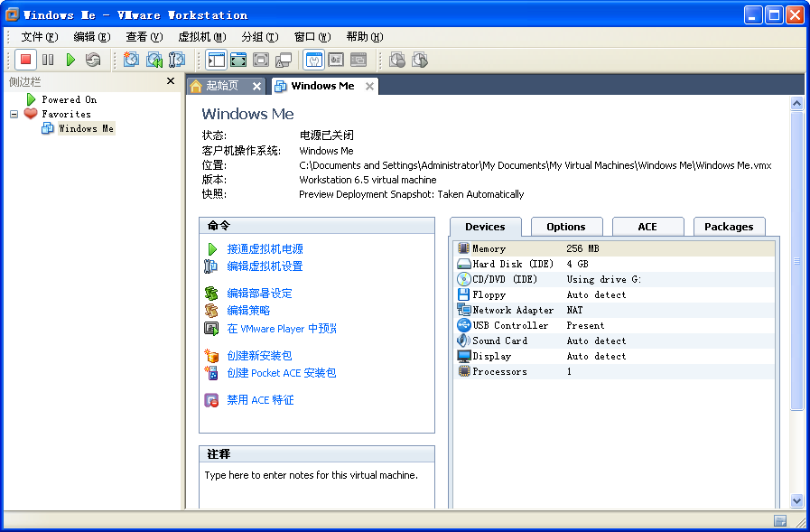Click the Reset toolbar icon
This screenshot has height=532, width=810.
click(93, 60)
